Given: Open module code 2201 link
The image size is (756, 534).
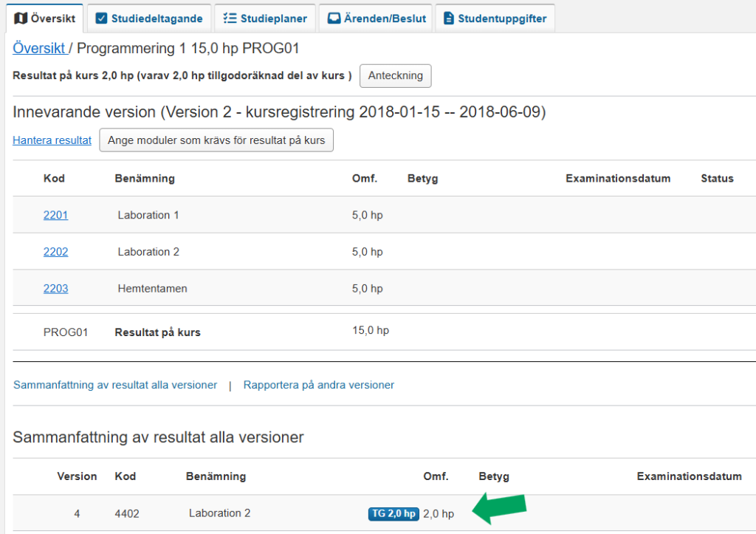Looking at the screenshot, I should pyautogui.click(x=55, y=215).
